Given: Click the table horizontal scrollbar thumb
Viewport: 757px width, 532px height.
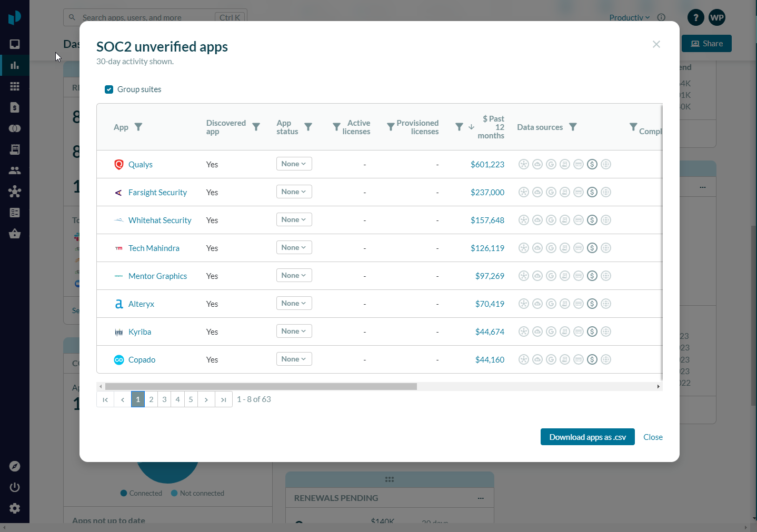Looking at the screenshot, I should [261, 386].
